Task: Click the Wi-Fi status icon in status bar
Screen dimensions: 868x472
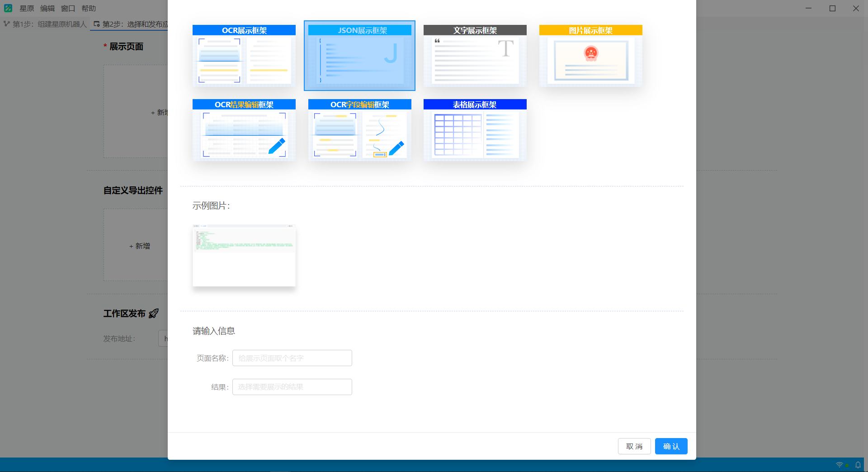Action: (x=840, y=465)
